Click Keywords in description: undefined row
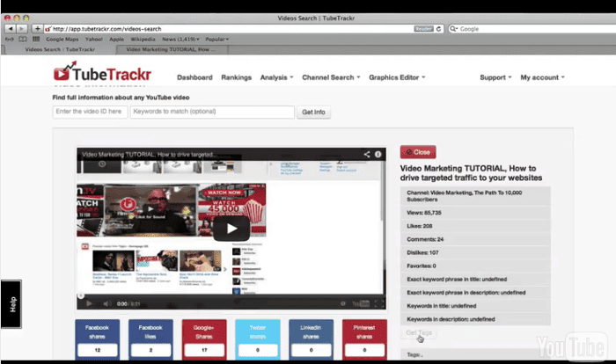Image resolution: width=616 pixels, height=364 pixels. pyautogui.click(x=475, y=319)
